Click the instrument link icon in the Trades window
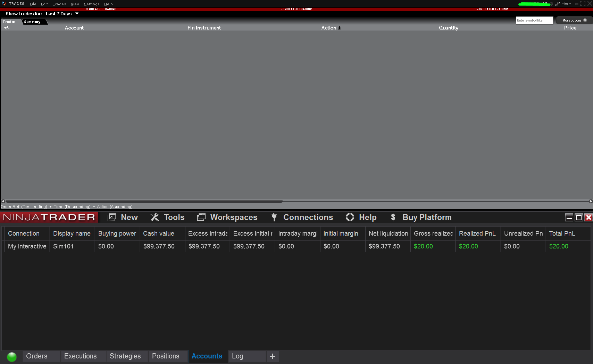 pyautogui.click(x=558, y=4)
